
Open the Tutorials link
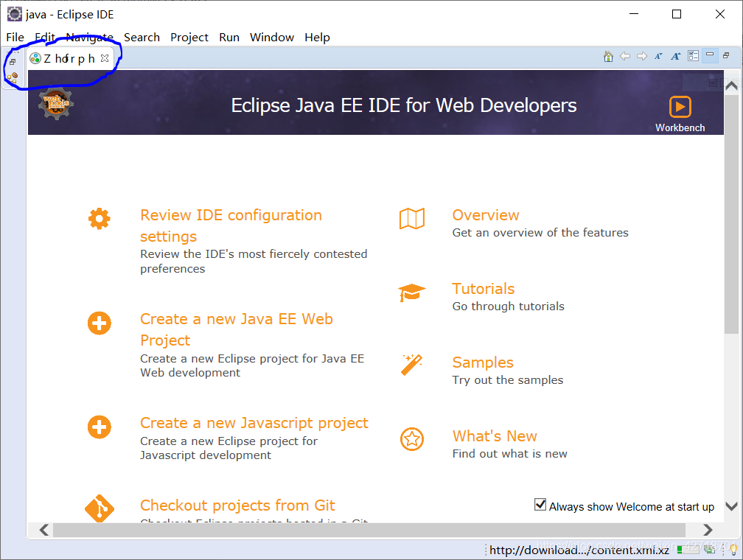(484, 289)
